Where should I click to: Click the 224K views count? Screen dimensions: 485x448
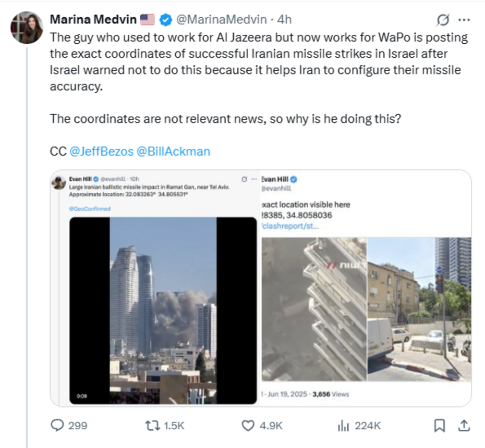[368, 426]
